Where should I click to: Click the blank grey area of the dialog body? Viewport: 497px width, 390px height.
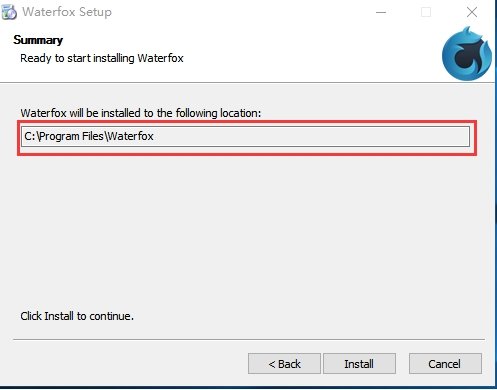pos(247,233)
